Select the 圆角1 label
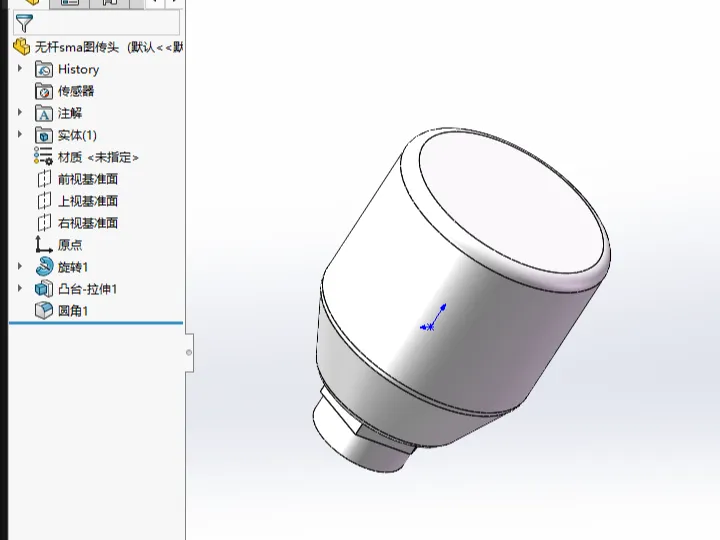Image resolution: width=720 pixels, height=540 pixels. tap(73, 311)
